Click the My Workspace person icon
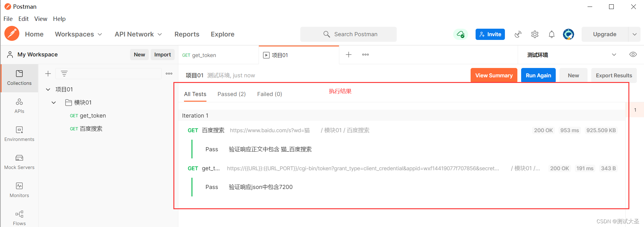This screenshot has height=227, width=644. tap(10, 55)
